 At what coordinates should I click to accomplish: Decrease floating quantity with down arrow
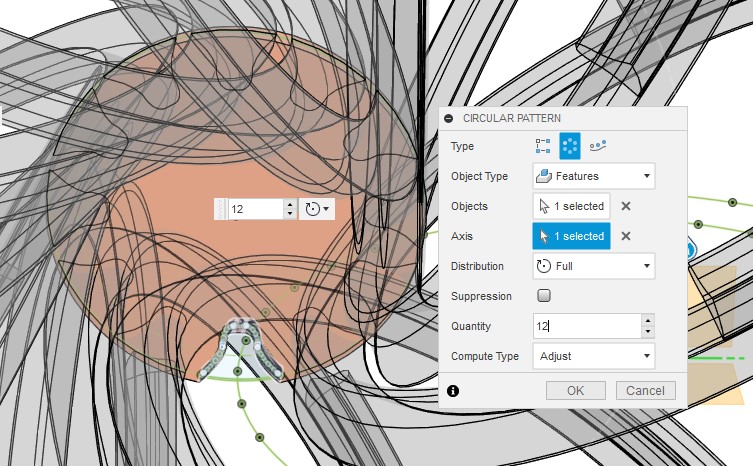[290, 214]
